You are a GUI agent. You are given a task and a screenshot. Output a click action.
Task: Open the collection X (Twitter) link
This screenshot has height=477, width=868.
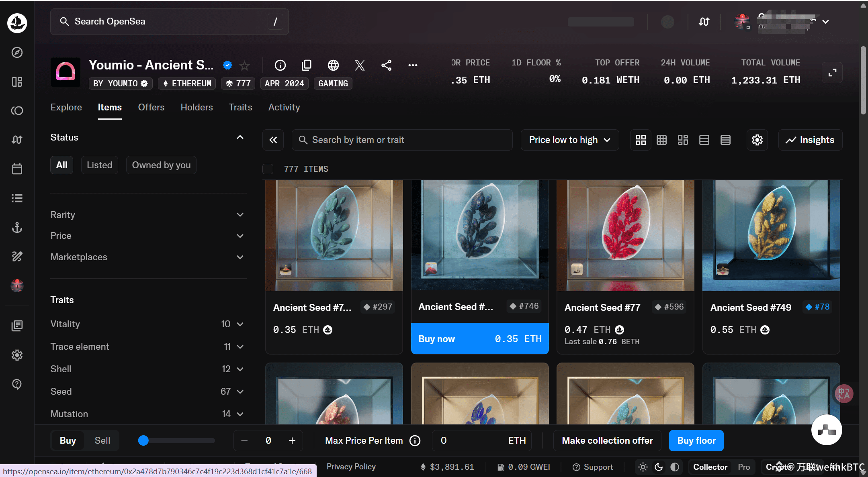point(360,65)
